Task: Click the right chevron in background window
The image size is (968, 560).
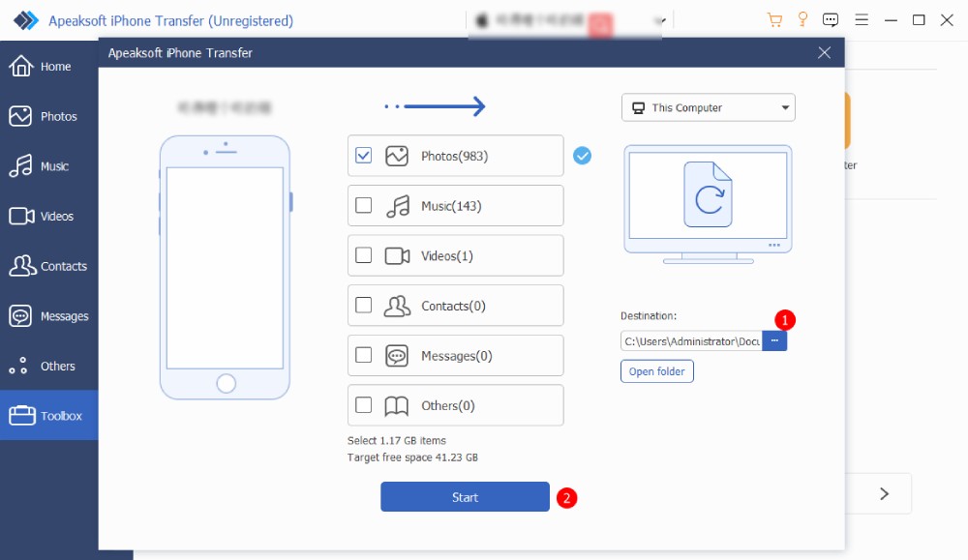Action: pyautogui.click(x=884, y=493)
